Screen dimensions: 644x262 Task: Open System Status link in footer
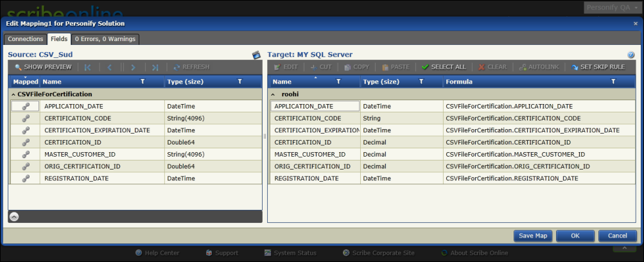click(x=290, y=253)
